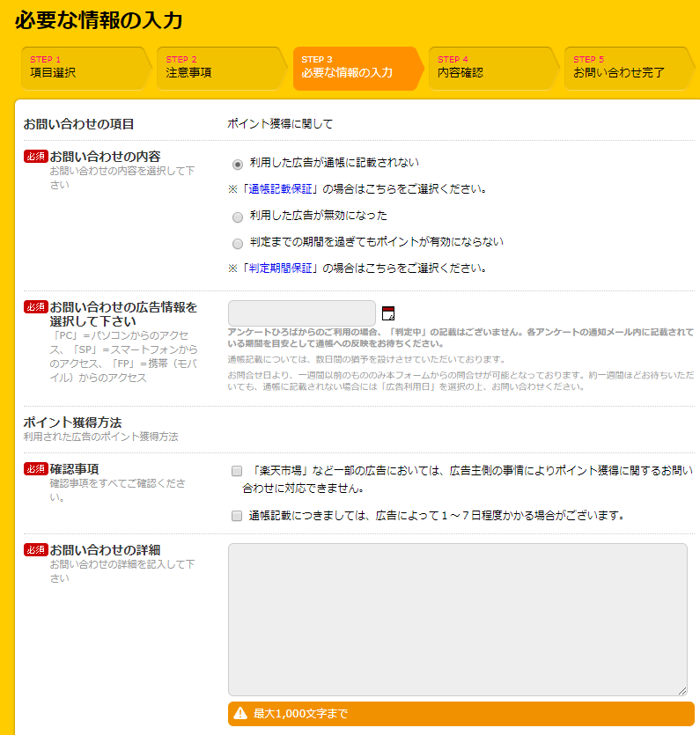Open the calendar picker icon
The image size is (700, 735).
(x=388, y=313)
